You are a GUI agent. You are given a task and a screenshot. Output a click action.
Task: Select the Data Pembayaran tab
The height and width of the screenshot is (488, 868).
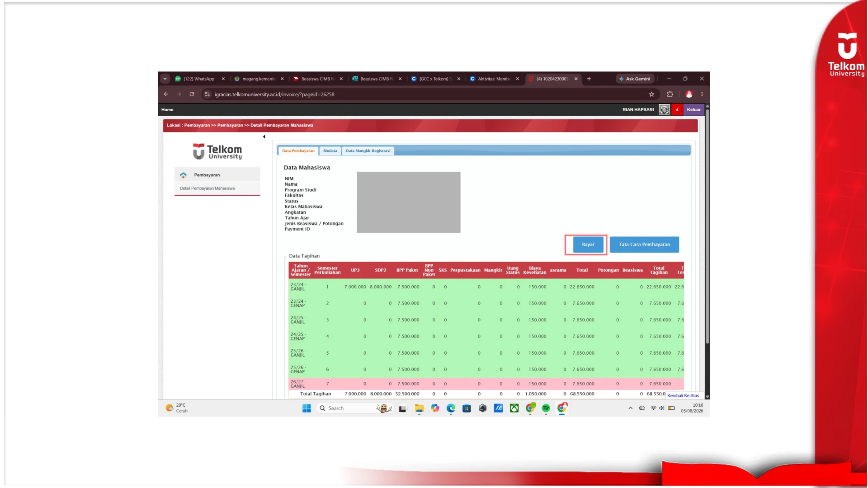tap(298, 151)
